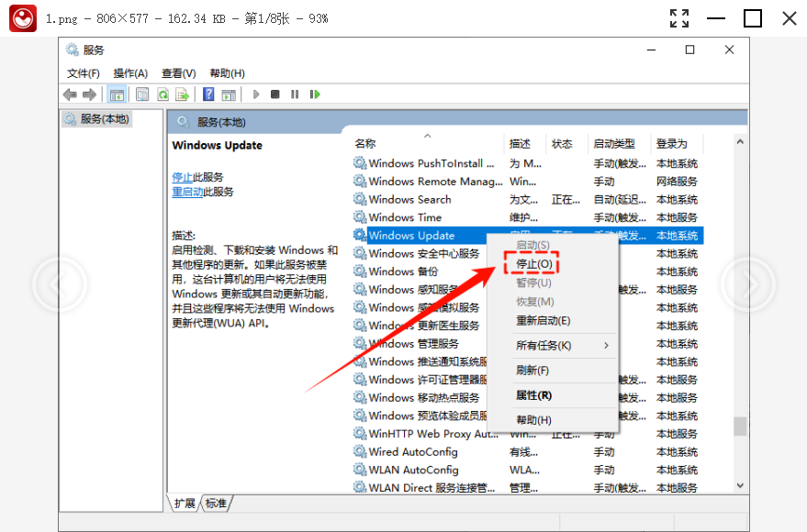Image resolution: width=807 pixels, height=532 pixels.
Task: Click the Wired AutoConfig gear icon
Action: pos(360,451)
